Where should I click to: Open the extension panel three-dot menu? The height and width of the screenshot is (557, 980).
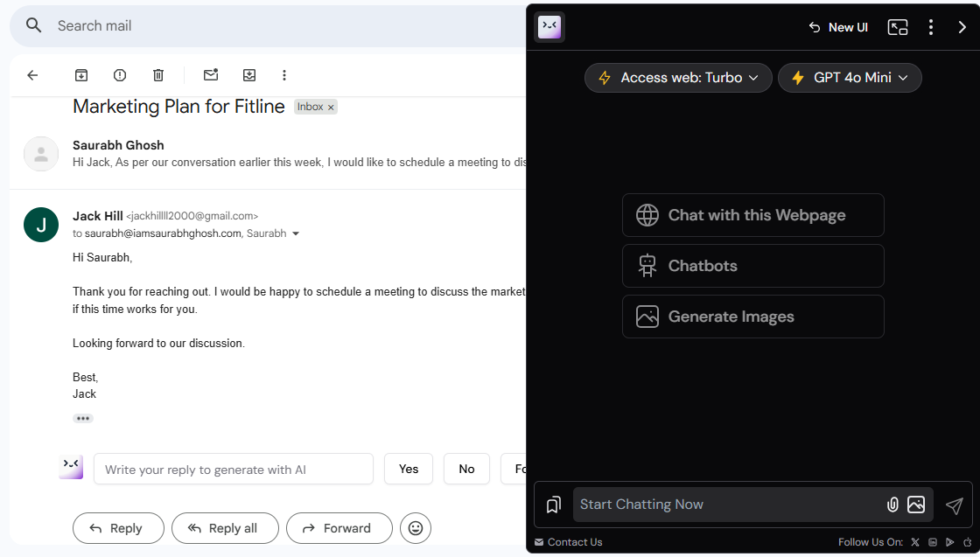point(931,27)
